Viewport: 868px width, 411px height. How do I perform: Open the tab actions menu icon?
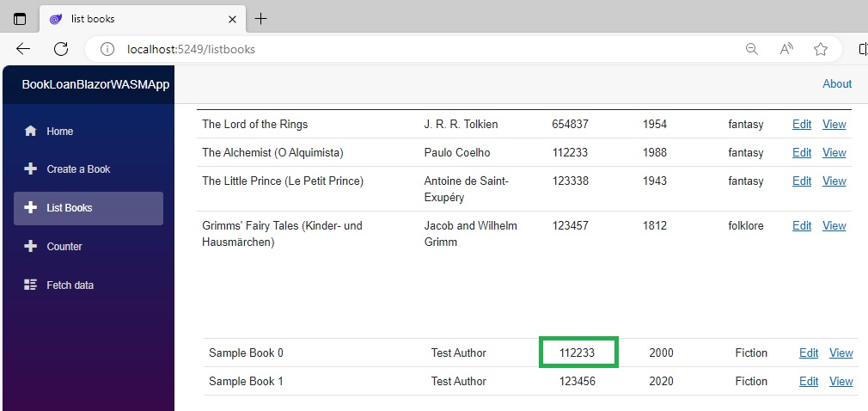(20, 19)
